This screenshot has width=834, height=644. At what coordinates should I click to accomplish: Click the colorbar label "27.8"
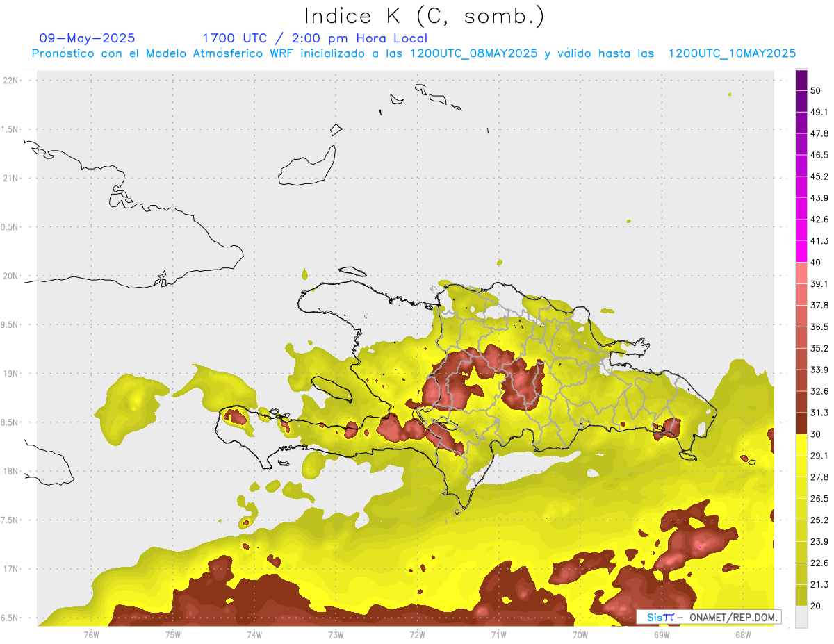coord(819,477)
